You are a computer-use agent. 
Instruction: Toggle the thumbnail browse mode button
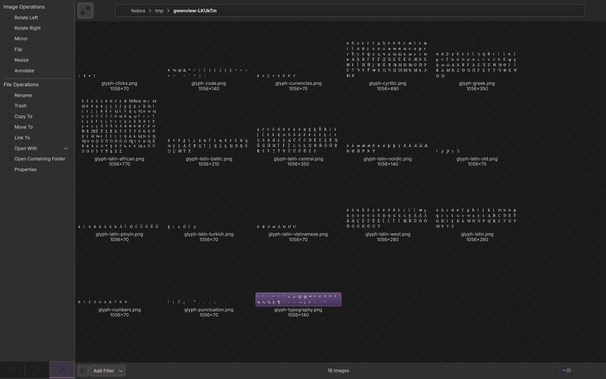pyautogui.click(x=85, y=10)
